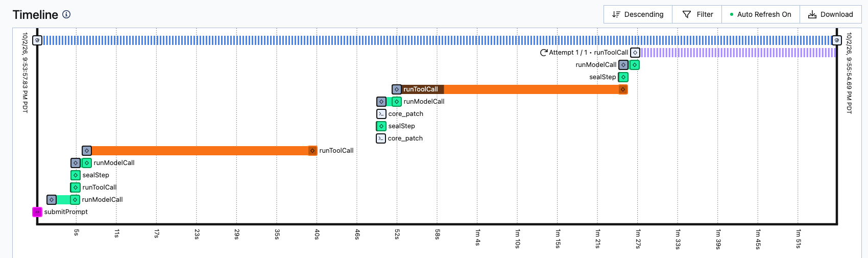Click start marker of unhighlighted orange runToolCall bar
Screen dimensions: 868x258
87,151
